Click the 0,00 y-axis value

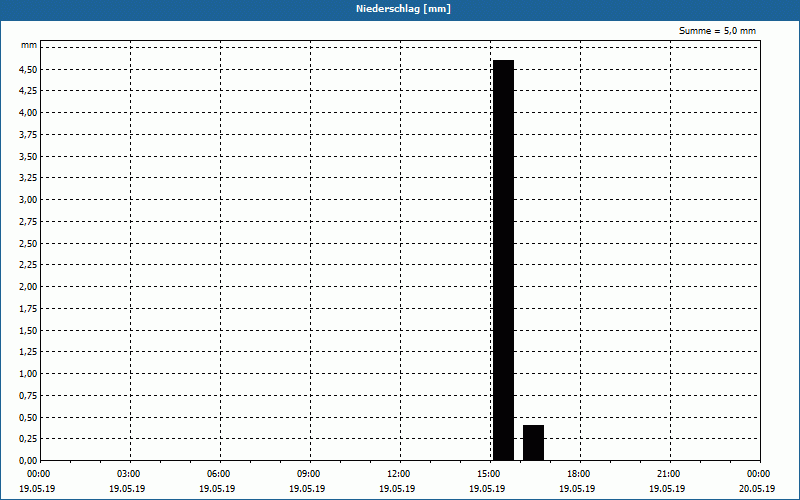[x=28, y=461]
